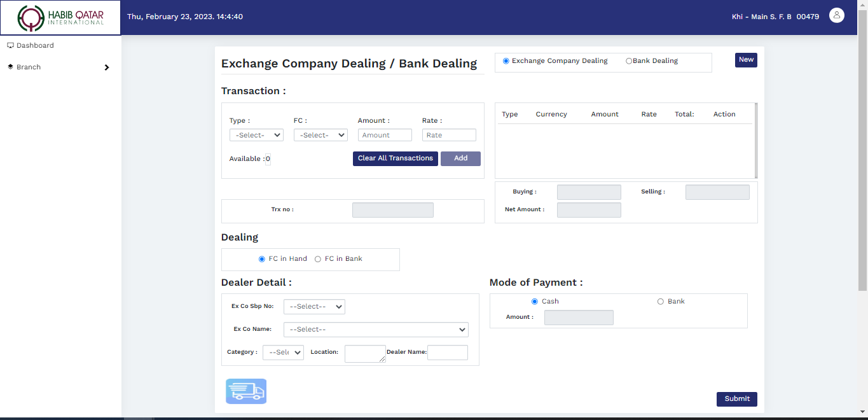This screenshot has height=420, width=868.
Task: Open the Ex Co Sbp No dropdown
Action: point(314,307)
